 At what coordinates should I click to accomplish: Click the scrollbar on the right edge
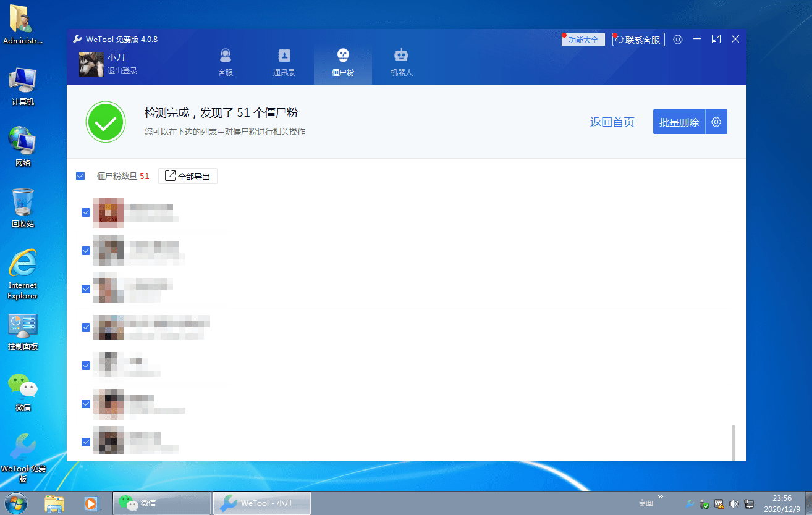pos(734,443)
